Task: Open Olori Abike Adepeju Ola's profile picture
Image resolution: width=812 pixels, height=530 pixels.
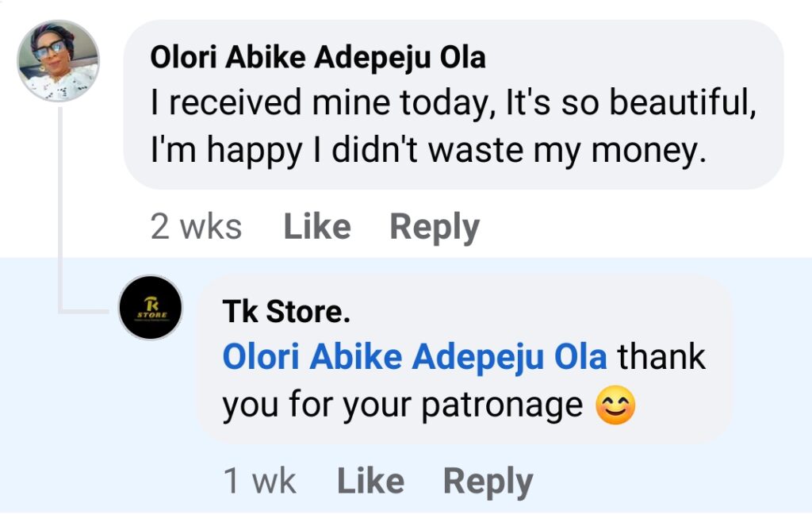Action: coord(59,62)
